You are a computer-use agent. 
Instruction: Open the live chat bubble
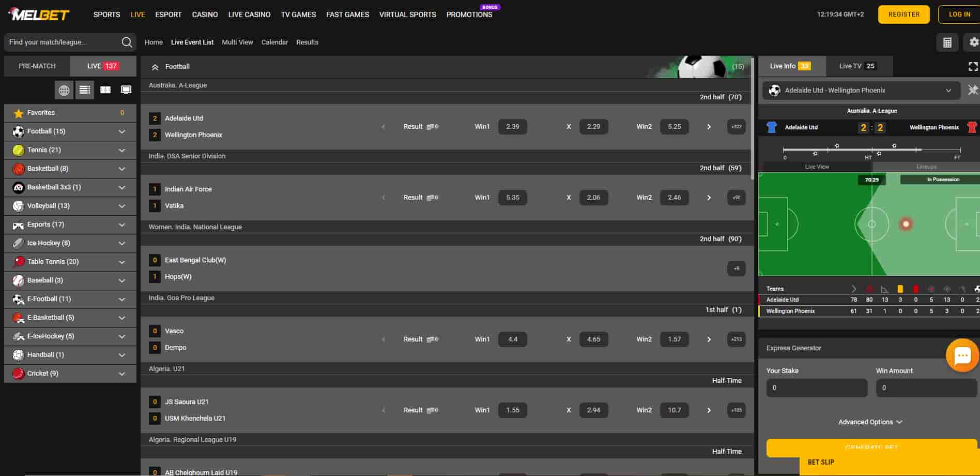(961, 355)
